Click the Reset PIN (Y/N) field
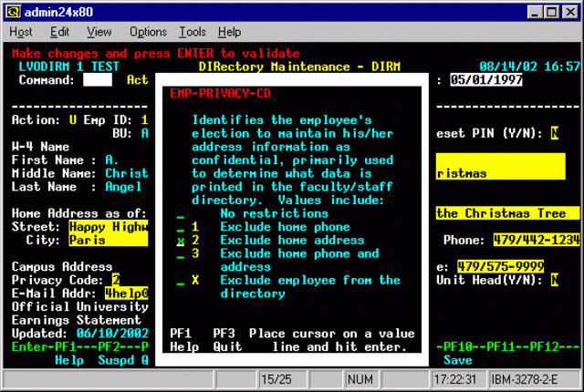Screen dimensions: 584x392 (x=555, y=133)
